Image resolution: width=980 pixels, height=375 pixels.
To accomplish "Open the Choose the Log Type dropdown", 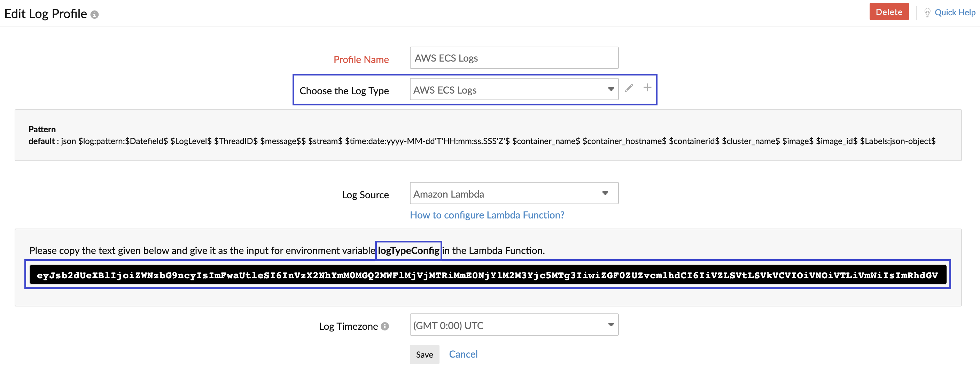I will click(x=514, y=90).
